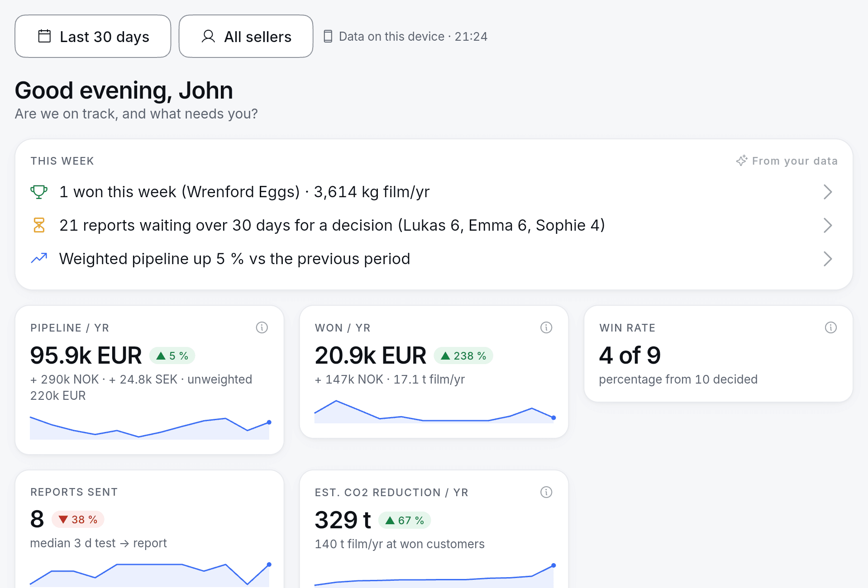This screenshot has height=588, width=868.
Task: Click the Reports Sent sparkline chart
Action: click(x=150, y=574)
